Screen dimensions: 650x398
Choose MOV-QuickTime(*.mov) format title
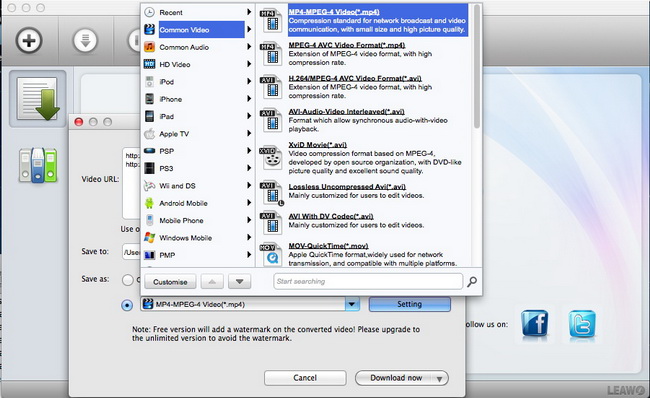tap(328, 246)
